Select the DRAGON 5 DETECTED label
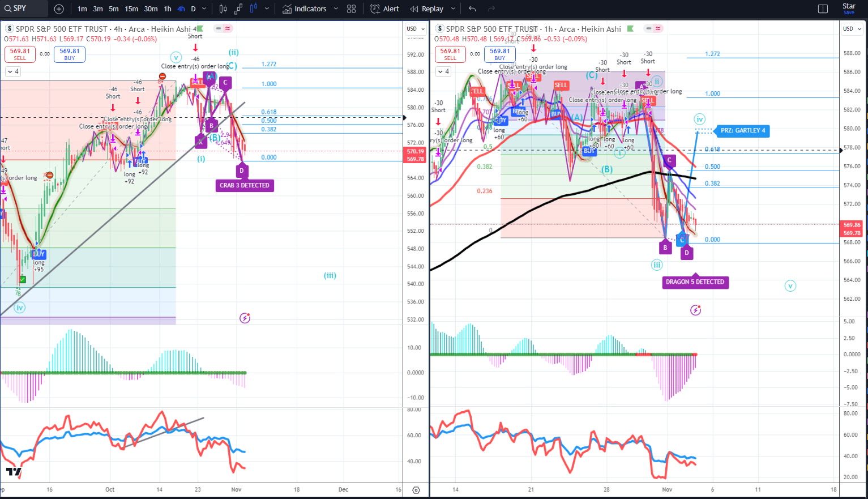 pyautogui.click(x=695, y=282)
